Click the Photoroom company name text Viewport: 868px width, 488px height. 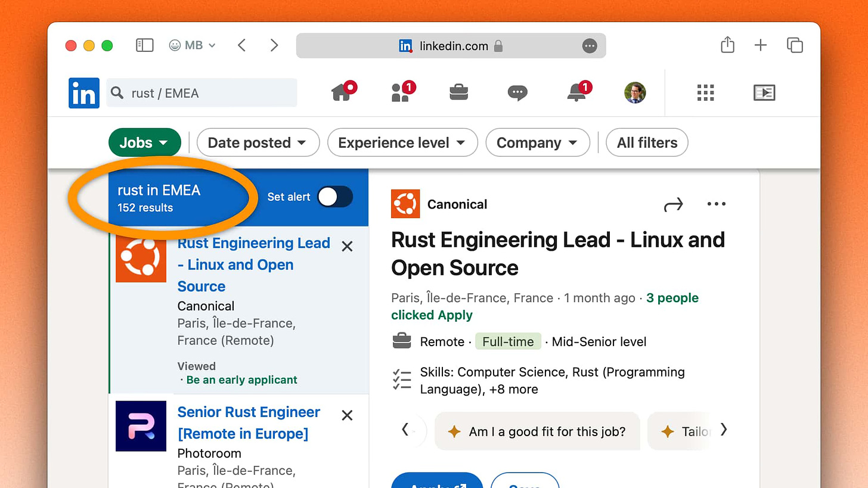(209, 453)
